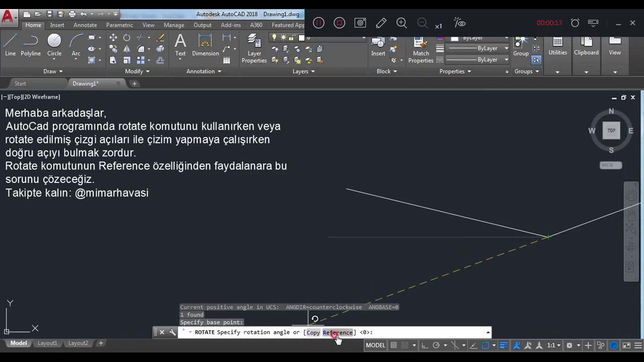This screenshot has height=362, width=644.
Task: Click the WCS coordinate system button
Action: pyautogui.click(x=611, y=165)
